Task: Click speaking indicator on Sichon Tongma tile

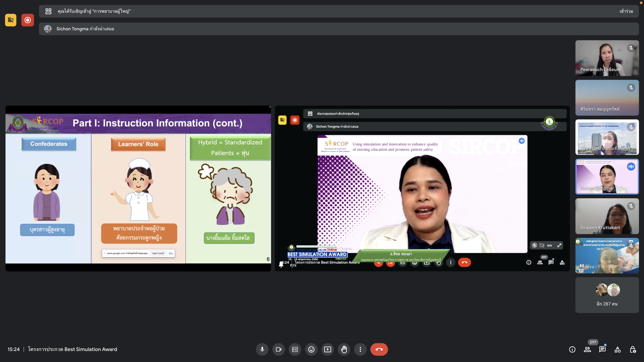Action: pos(631,166)
